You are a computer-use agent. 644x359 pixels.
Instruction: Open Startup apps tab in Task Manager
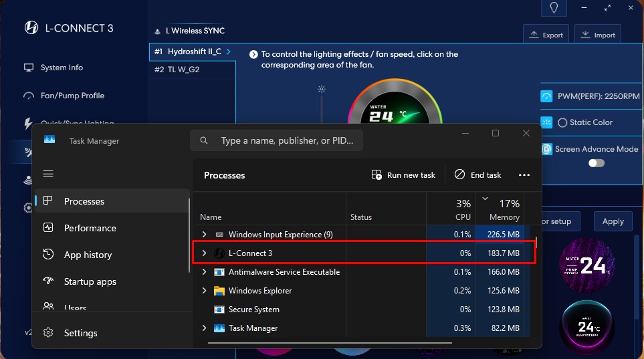112,281
